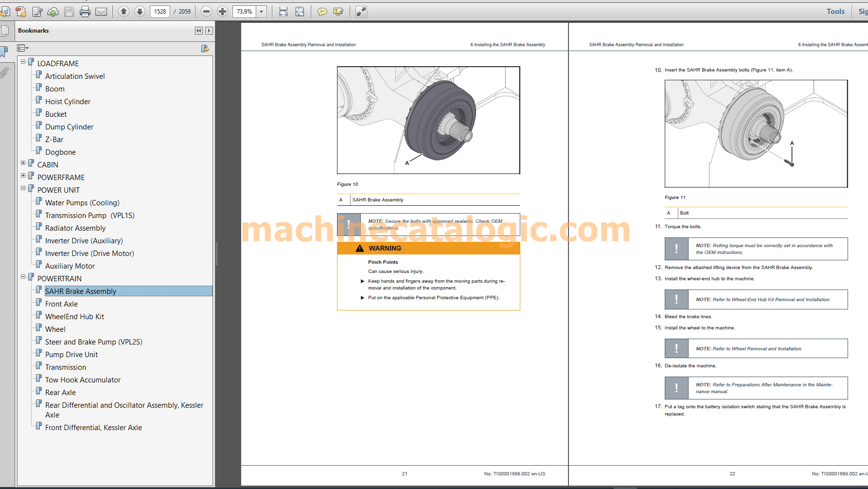868x489 pixels.
Task: Open the Auxiliary Motor bookmark
Action: (x=70, y=266)
